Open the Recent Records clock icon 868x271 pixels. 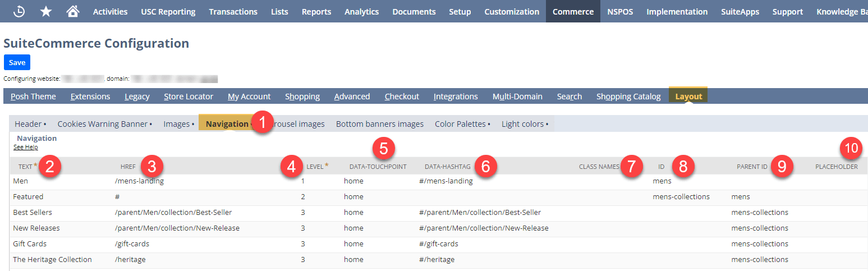(x=19, y=11)
